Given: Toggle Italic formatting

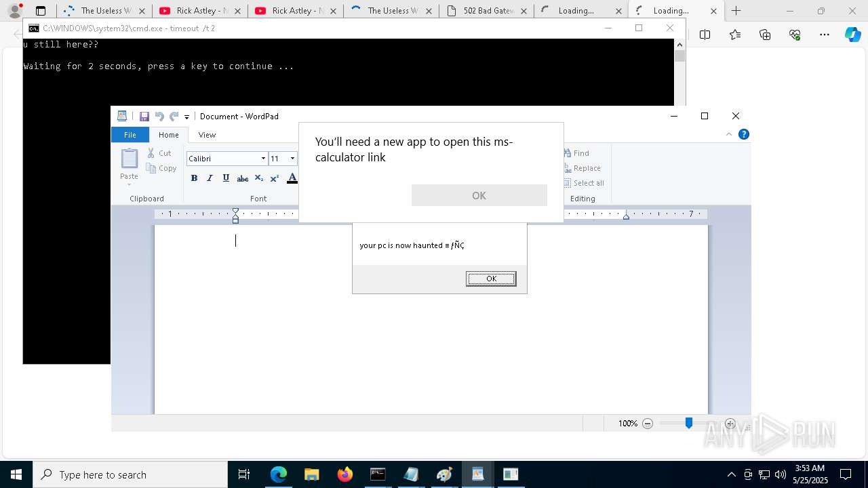Looking at the screenshot, I should tap(210, 178).
